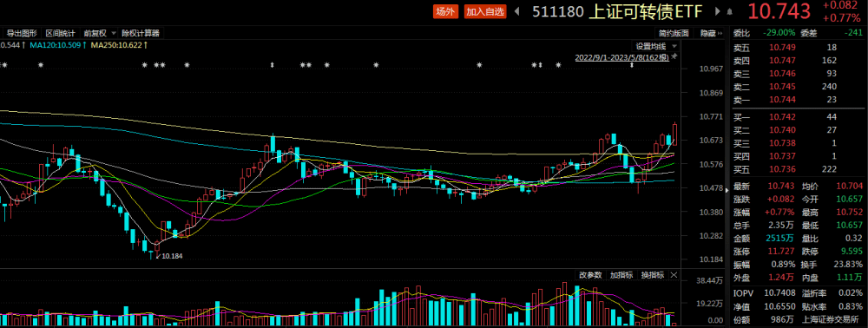Switch to 简约版面 simple layout

(x=674, y=33)
